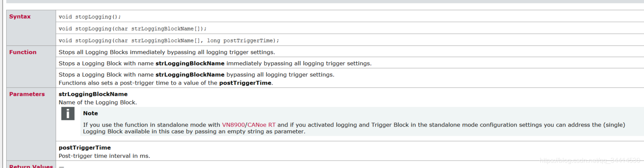Click the note text about standalone mode
This screenshot has height=168, width=644.
354,128
